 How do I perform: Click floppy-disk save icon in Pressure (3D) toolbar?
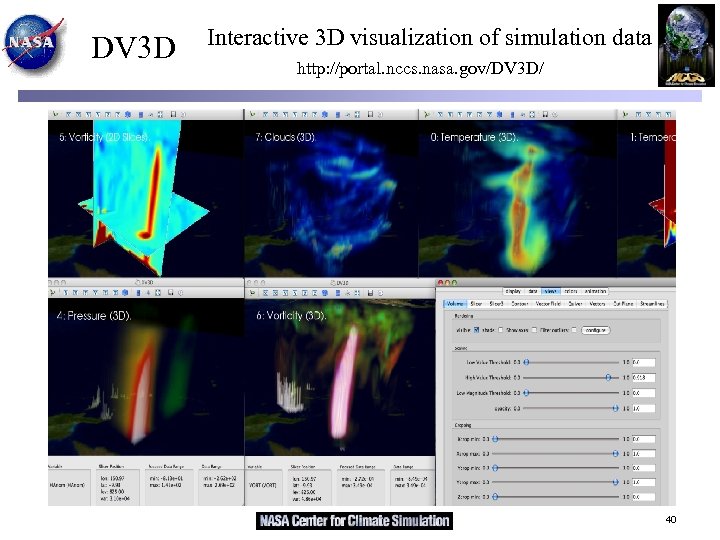170,292
